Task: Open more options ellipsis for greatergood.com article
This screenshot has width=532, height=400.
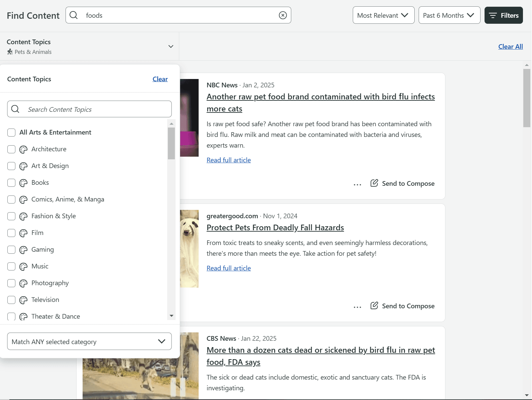Action: tap(357, 307)
